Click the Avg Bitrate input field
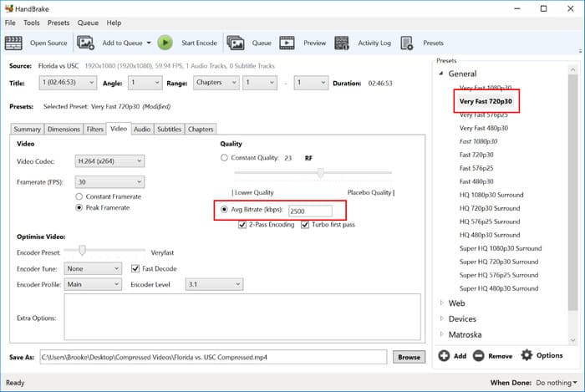The width and height of the screenshot is (585, 392). click(x=311, y=211)
